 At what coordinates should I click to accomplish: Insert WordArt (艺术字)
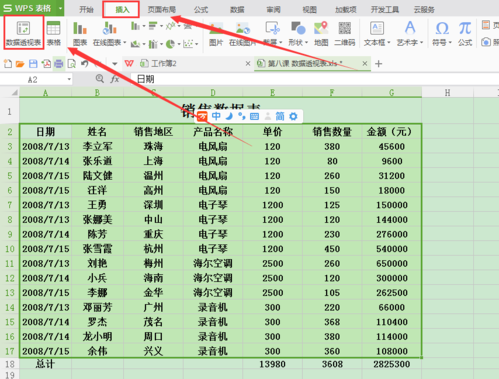coord(410,33)
